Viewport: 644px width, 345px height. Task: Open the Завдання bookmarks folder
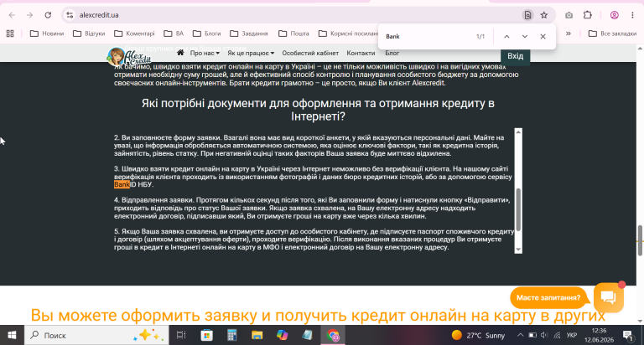click(x=249, y=33)
